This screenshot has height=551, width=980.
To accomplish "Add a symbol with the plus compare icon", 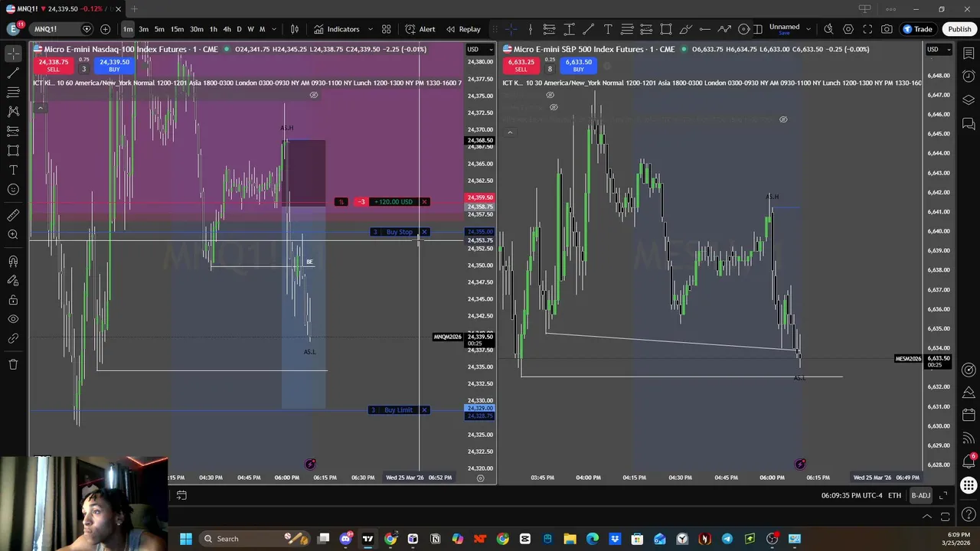I will click(x=105, y=29).
